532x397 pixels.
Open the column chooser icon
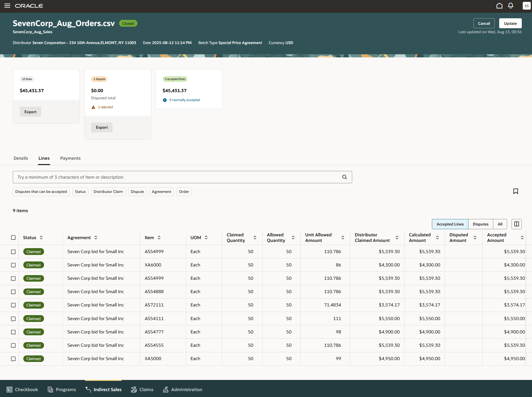[516, 224]
